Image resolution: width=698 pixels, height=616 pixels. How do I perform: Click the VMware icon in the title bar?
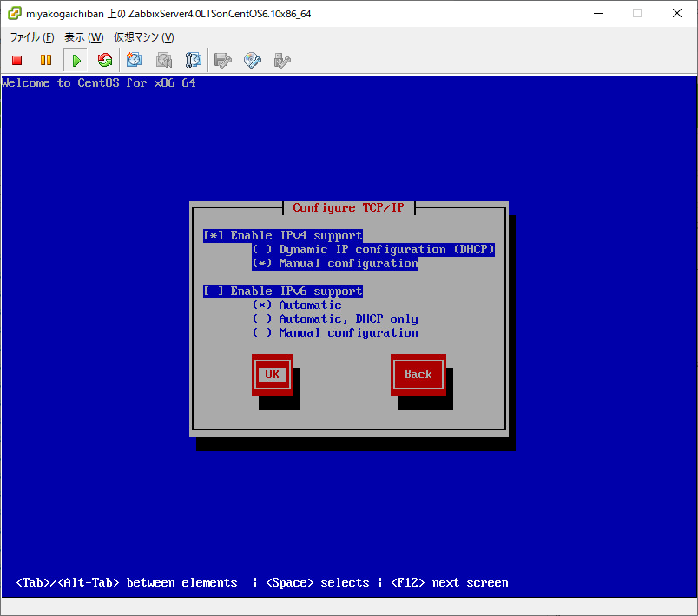[x=15, y=13]
